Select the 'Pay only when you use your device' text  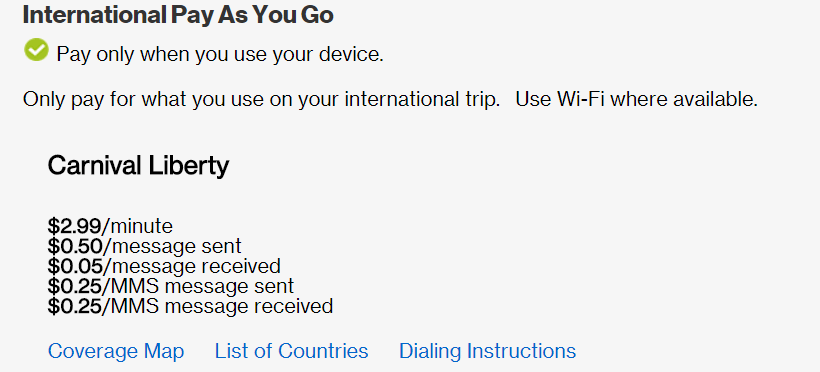(x=220, y=54)
